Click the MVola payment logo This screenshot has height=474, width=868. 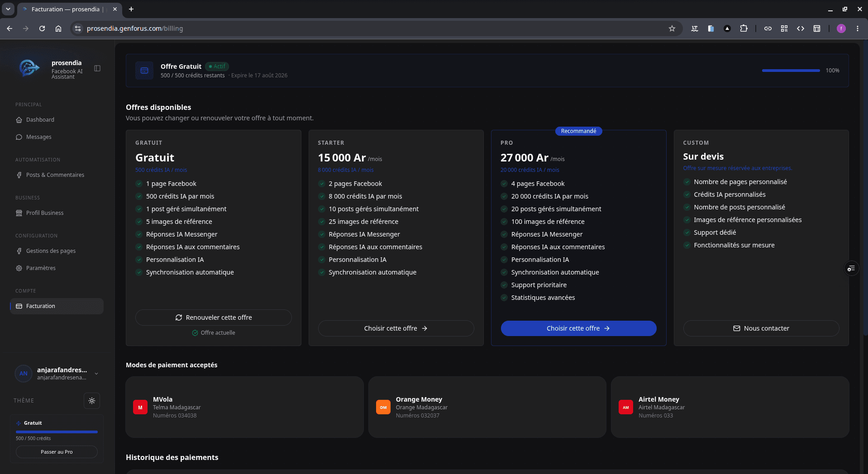click(140, 407)
